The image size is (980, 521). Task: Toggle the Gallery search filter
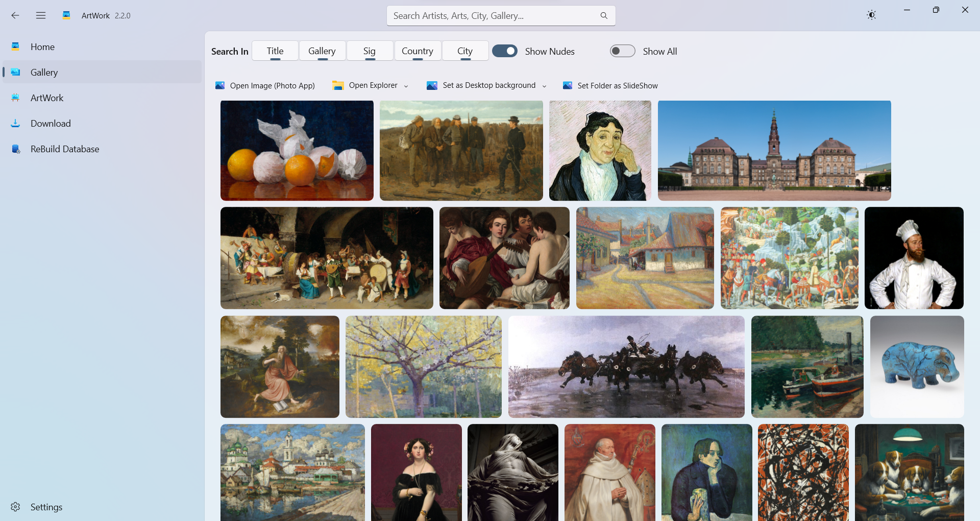tap(322, 51)
